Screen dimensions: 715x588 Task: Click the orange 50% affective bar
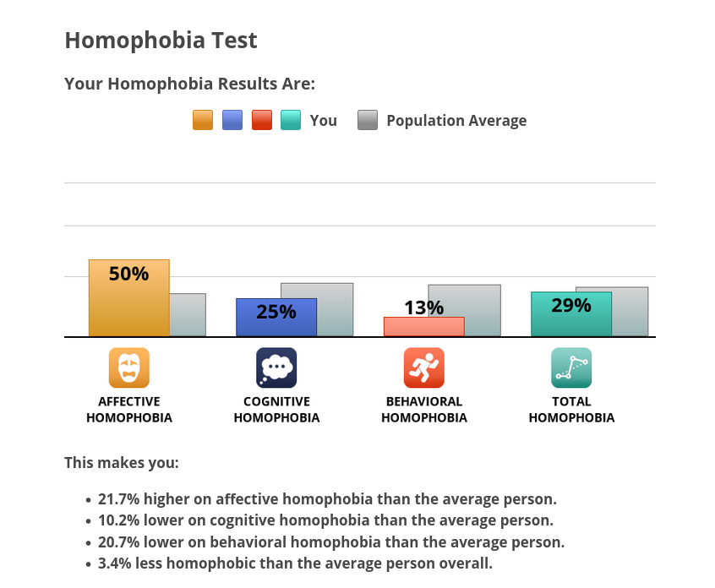pos(129,298)
